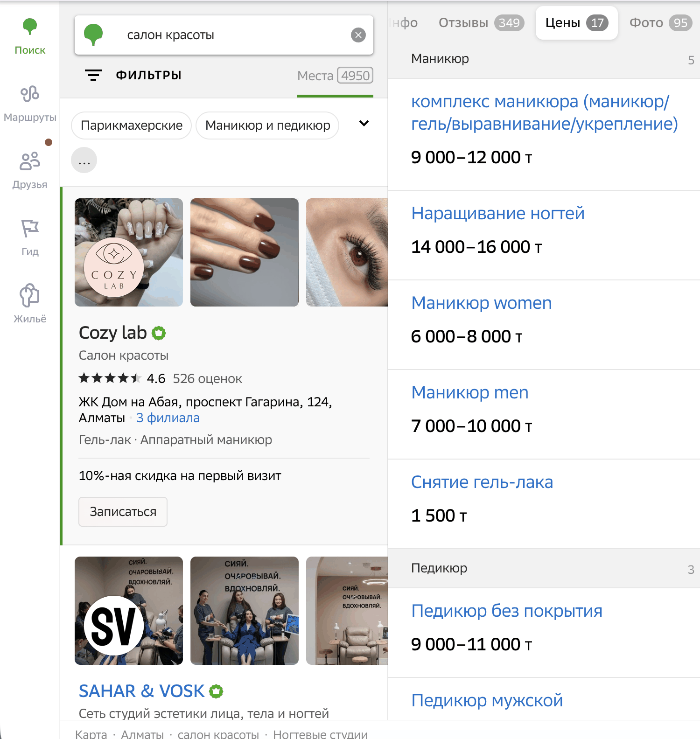Open Маникюр men price item
700x739 pixels.
pos(470,393)
